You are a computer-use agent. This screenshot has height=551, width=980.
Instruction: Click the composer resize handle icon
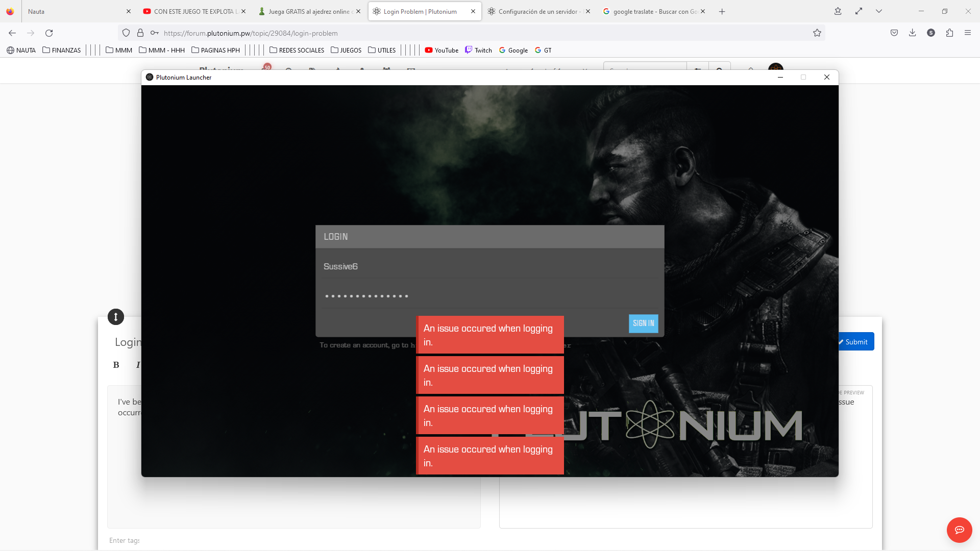(x=116, y=317)
